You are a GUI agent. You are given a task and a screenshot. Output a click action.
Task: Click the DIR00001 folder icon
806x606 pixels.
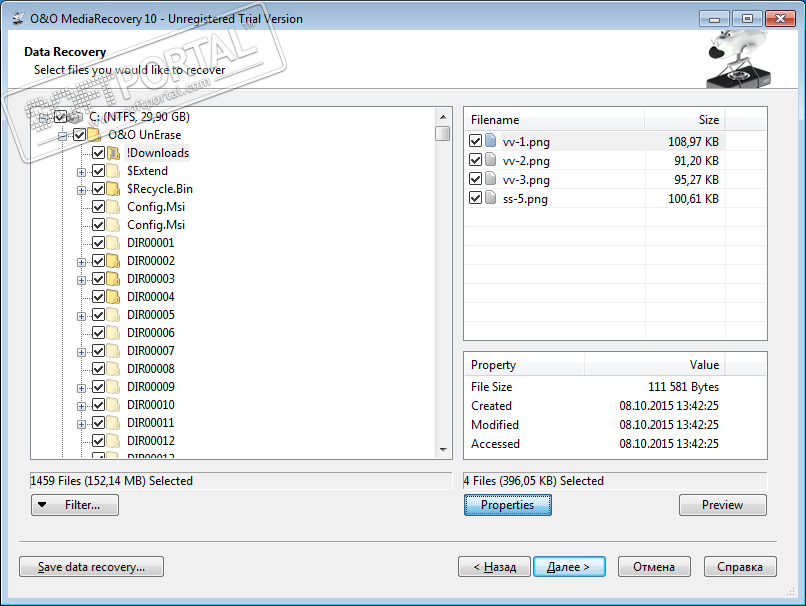point(113,243)
